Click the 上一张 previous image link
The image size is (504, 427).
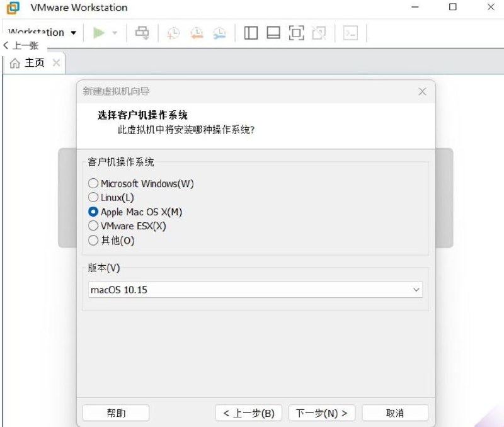21,45
